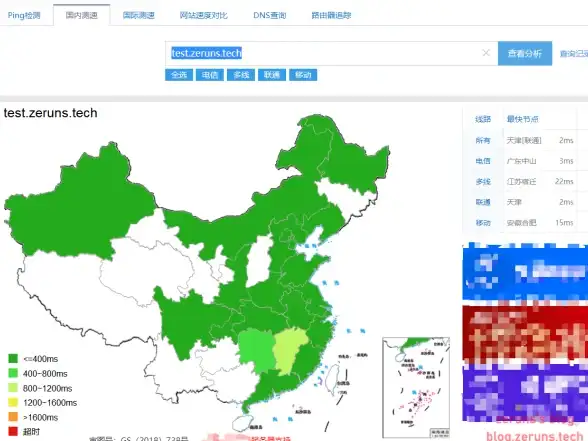Select the 国内测速 tab
The height and width of the screenshot is (441, 588).
pyautogui.click(x=82, y=15)
